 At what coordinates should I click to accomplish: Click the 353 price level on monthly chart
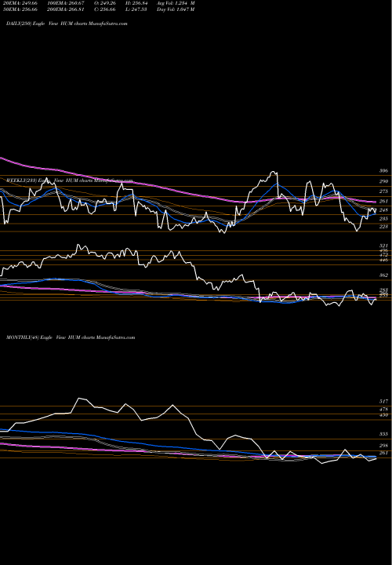tap(383, 435)
